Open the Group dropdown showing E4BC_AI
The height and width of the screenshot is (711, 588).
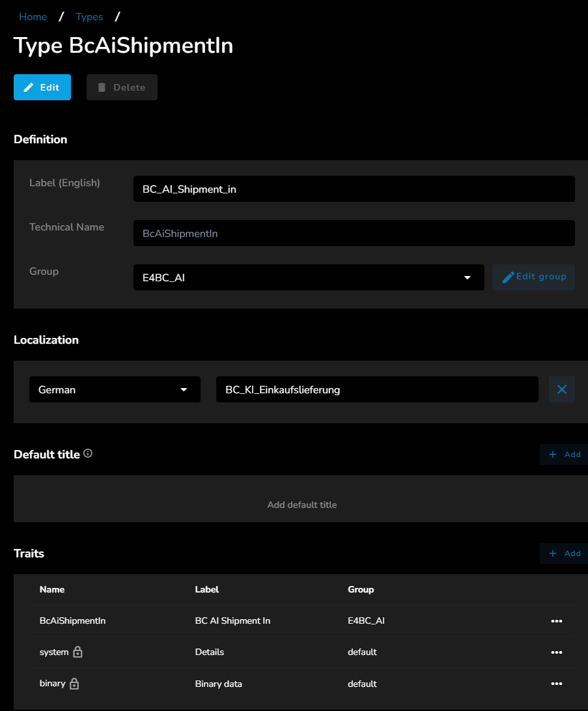pyautogui.click(x=309, y=277)
